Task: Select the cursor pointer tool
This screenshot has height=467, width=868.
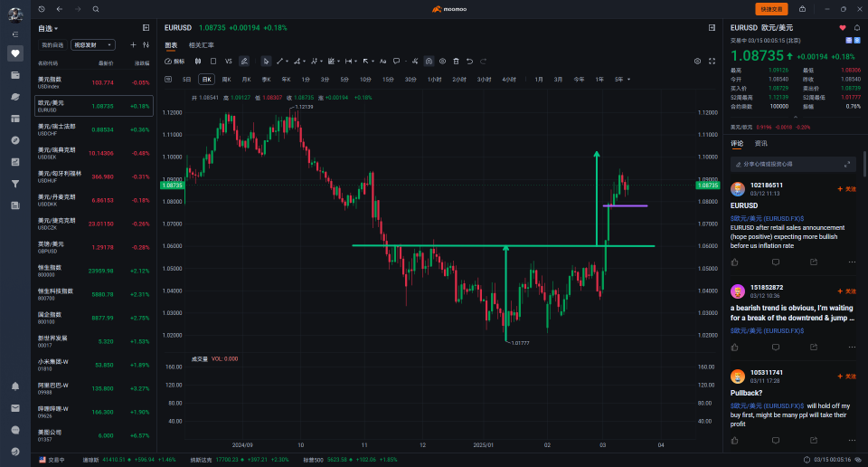Action: pos(266,62)
